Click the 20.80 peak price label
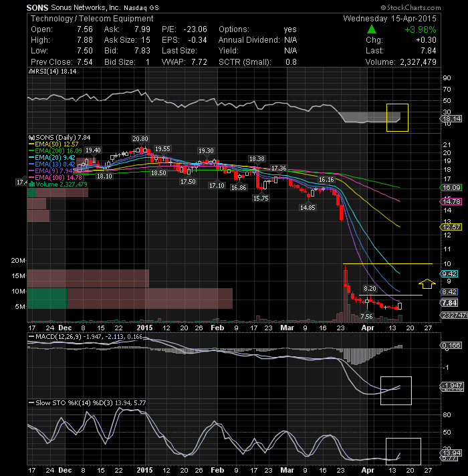 pos(140,139)
